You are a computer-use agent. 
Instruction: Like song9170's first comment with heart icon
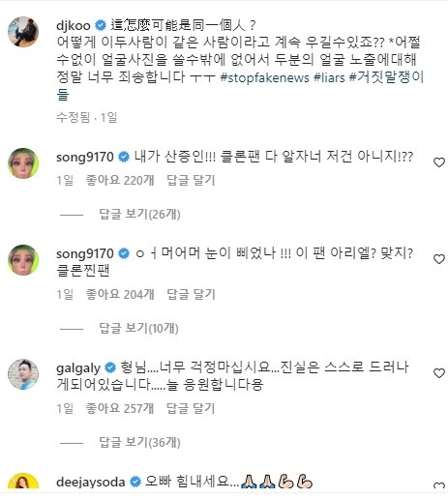(x=439, y=162)
